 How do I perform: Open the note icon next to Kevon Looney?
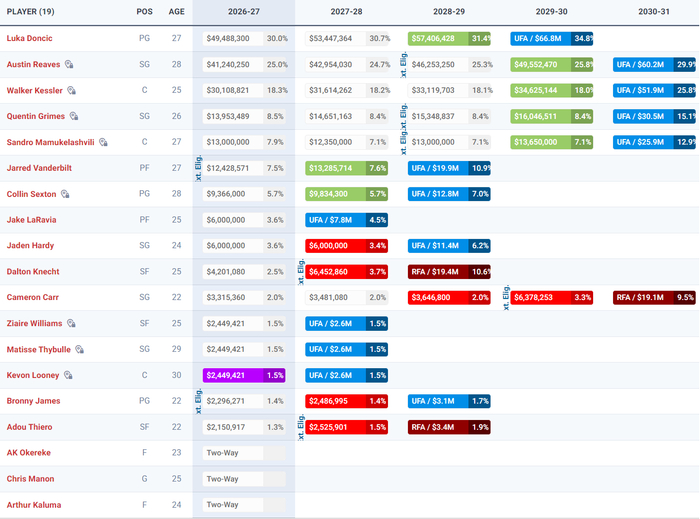(68, 375)
